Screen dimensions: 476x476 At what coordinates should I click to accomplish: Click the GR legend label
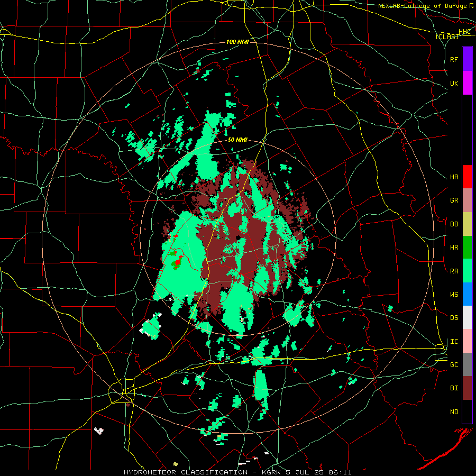pos(454,200)
